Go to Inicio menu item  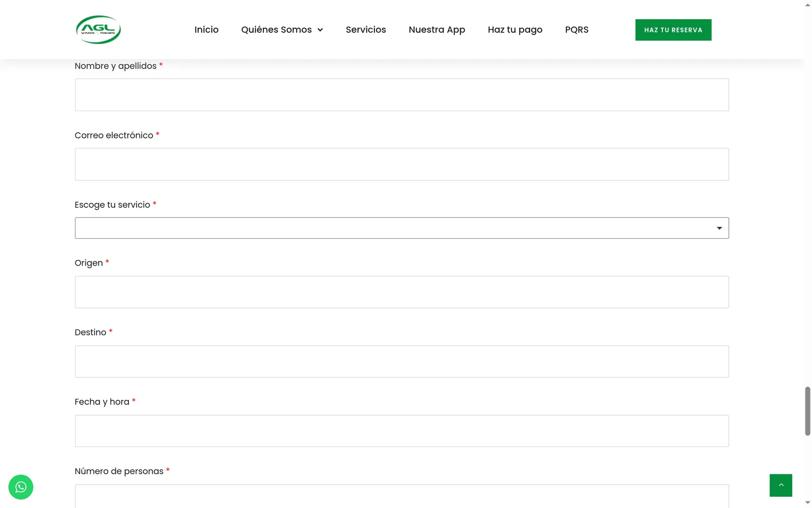[207, 29]
